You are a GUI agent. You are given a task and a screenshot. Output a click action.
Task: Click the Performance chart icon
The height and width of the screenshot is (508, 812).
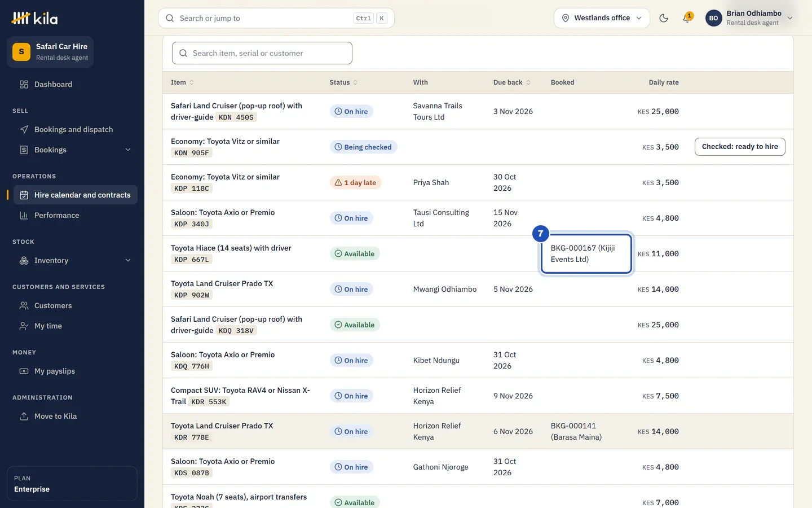(24, 216)
